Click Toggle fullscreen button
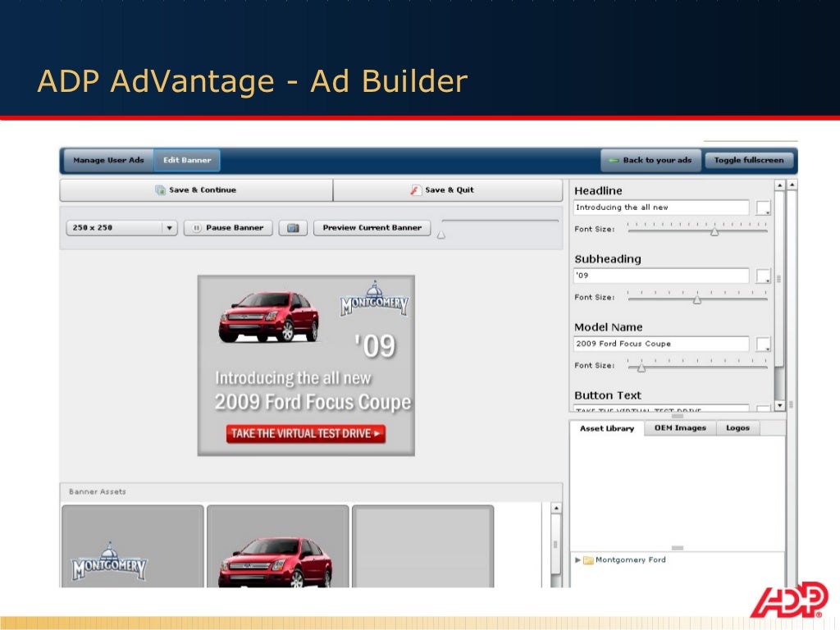Image resolution: width=840 pixels, height=630 pixels. [749, 160]
